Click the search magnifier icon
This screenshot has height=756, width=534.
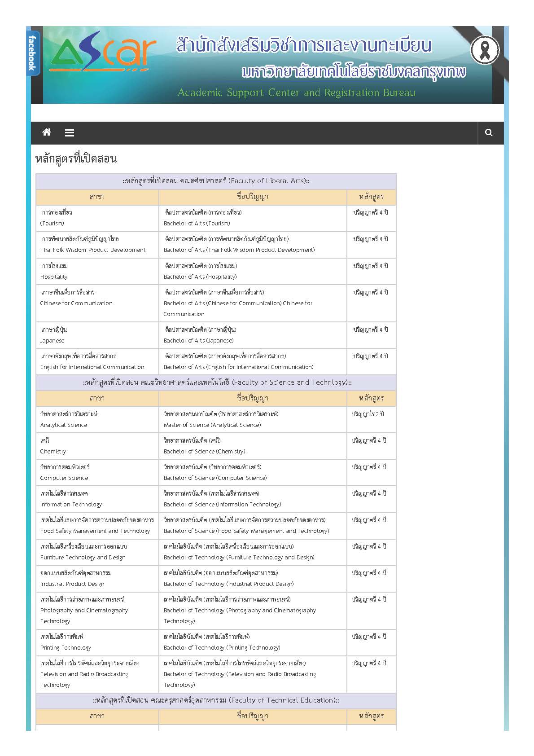pos(489,133)
